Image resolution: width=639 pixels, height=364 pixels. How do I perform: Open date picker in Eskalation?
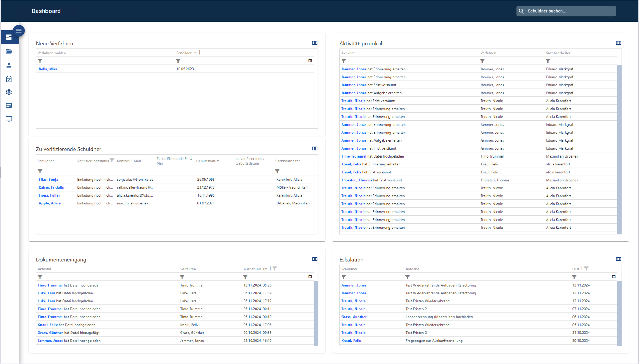point(614,277)
